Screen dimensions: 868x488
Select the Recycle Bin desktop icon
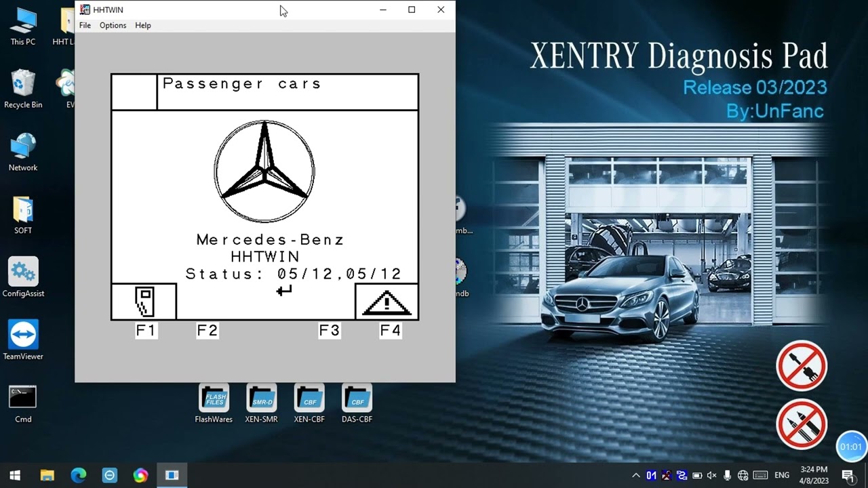click(23, 89)
